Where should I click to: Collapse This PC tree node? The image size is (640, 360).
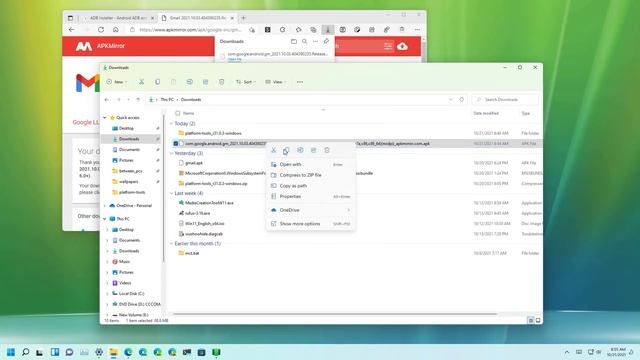pos(105,219)
